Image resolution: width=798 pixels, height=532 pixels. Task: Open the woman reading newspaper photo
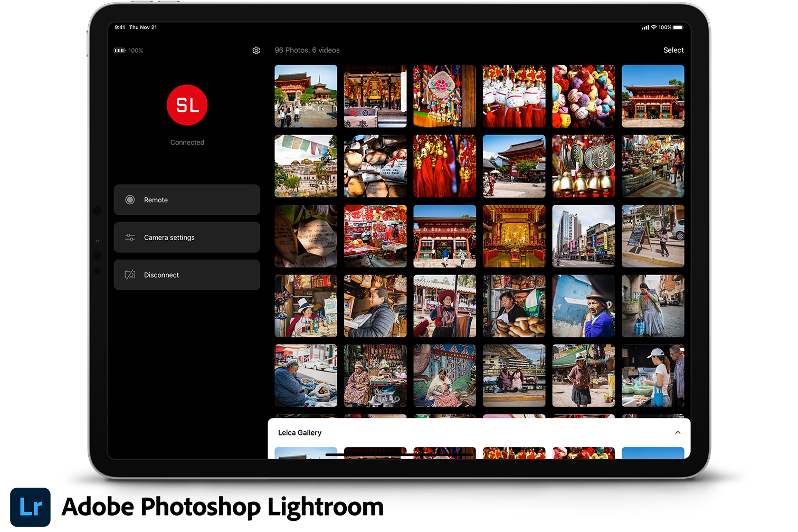375,306
